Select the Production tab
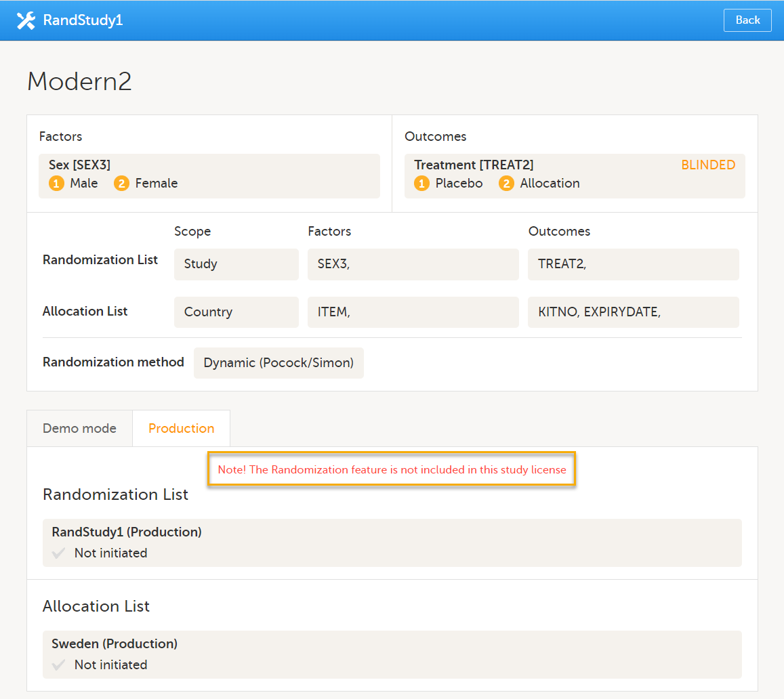The height and width of the screenshot is (699, 784). (x=181, y=429)
